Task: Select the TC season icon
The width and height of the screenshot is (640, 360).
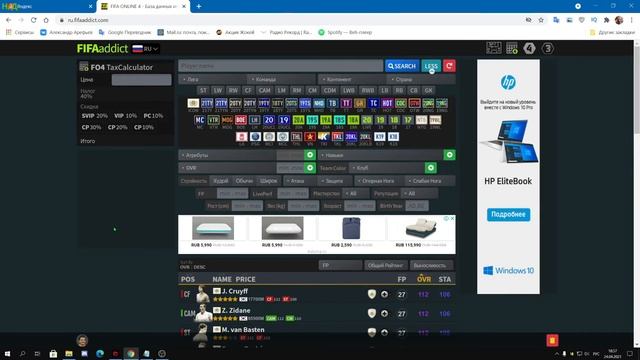Action: 373,103
